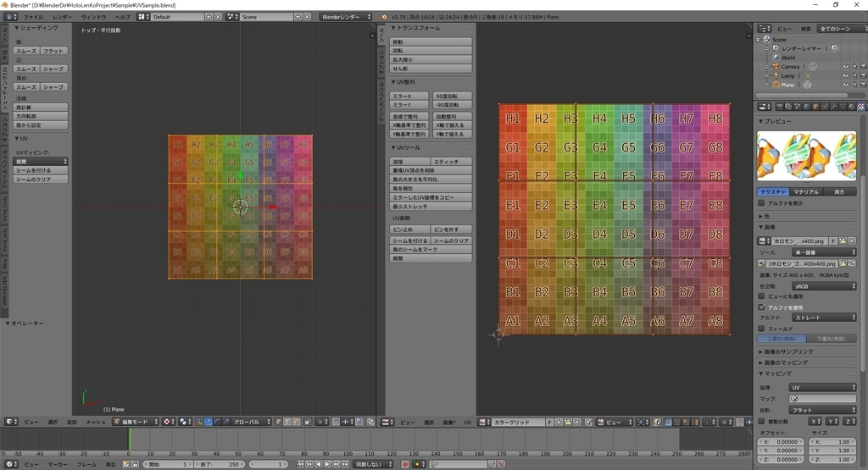Image resolution: width=868 pixels, height=470 pixels.
Task: Open the 編集モード mode dropdown
Action: 136,422
